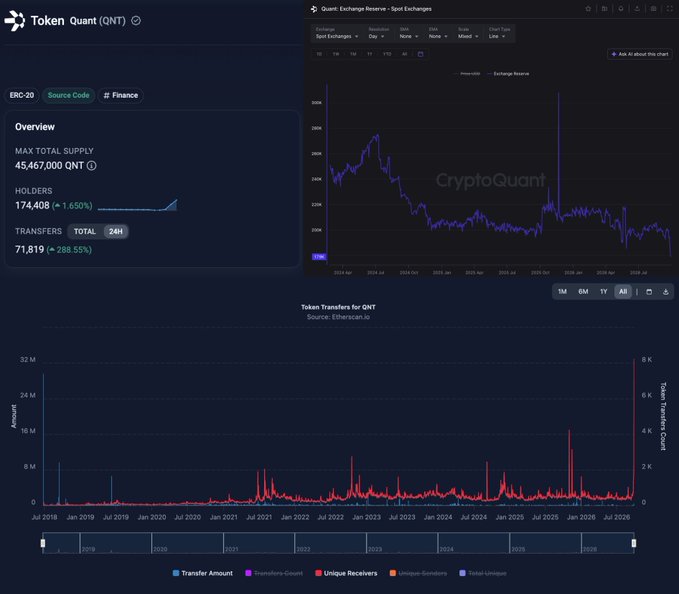
Task: Click the ERC-20 tag
Action: [x=22, y=95]
